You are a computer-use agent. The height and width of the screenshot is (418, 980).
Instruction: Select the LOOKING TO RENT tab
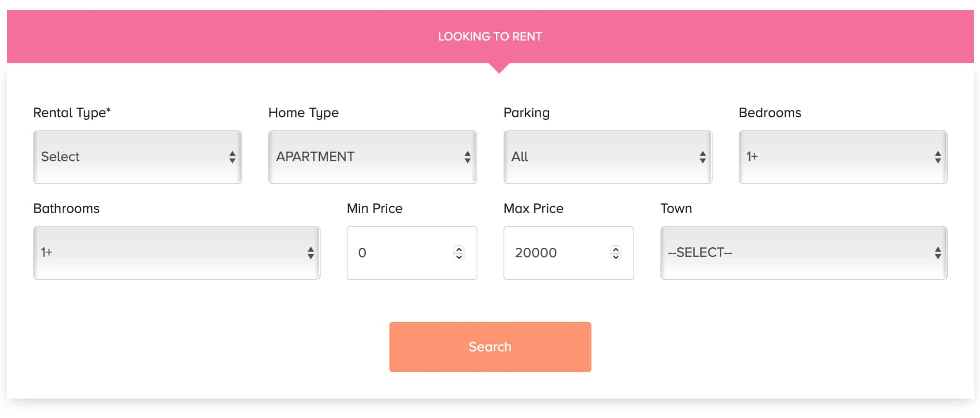(x=490, y=37)
